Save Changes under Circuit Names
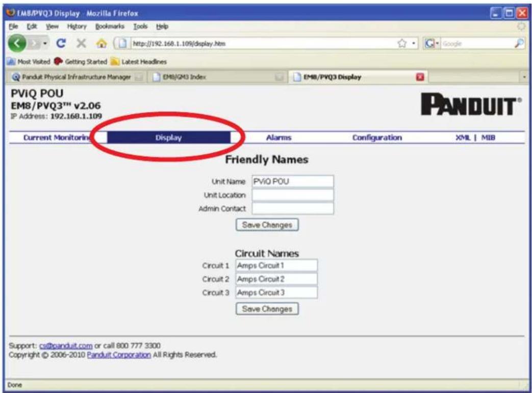Screen dimensions: 532x393 [x=267, y=309]
